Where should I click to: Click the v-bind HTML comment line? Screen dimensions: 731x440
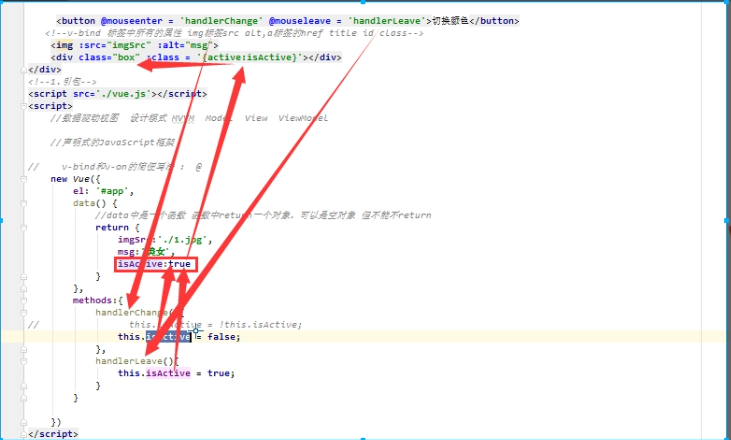click(x=234, y=33)
